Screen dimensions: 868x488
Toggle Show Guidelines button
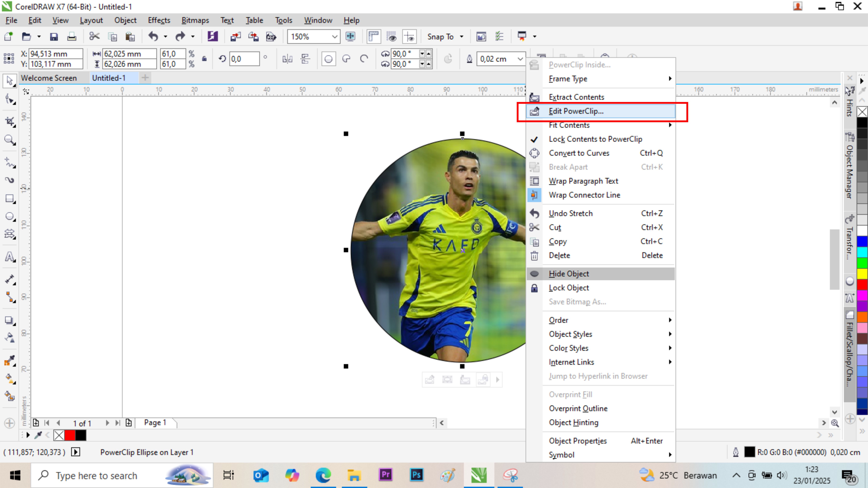pyautogui.click(x=409, y=36)
